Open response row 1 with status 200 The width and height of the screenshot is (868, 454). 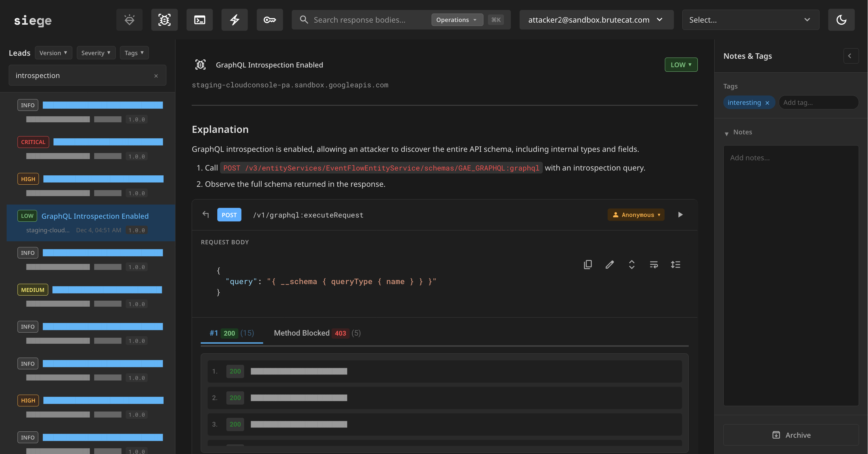[x=445, y=371]
